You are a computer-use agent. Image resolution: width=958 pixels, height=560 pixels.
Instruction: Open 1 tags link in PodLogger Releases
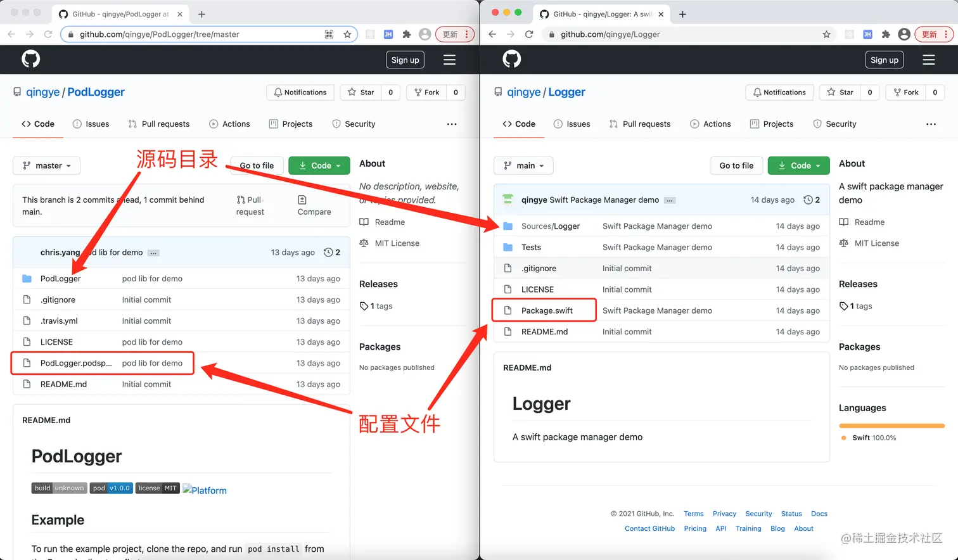(376, 306)
